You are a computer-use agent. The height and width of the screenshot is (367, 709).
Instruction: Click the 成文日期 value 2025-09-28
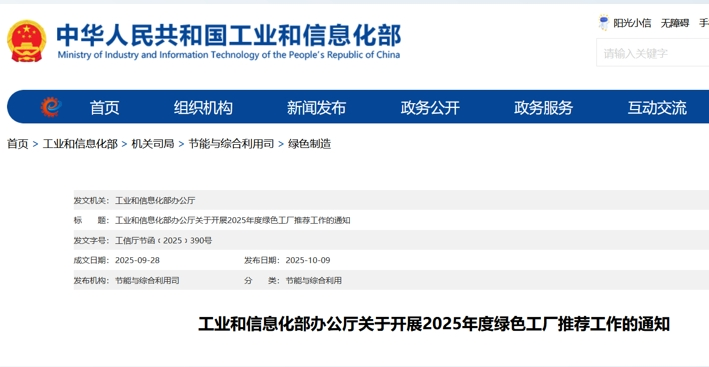137,260
